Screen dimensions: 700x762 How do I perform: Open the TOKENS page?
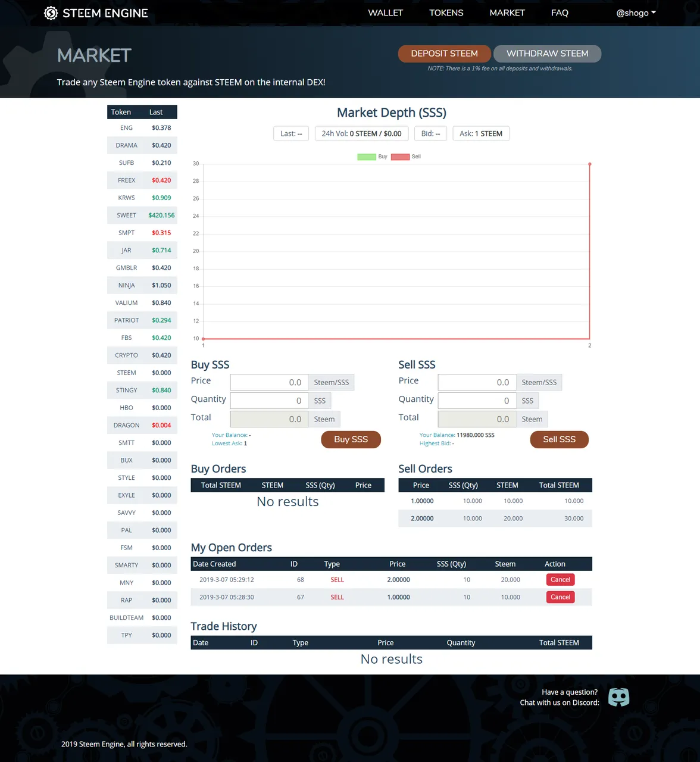tap(446, 13)
